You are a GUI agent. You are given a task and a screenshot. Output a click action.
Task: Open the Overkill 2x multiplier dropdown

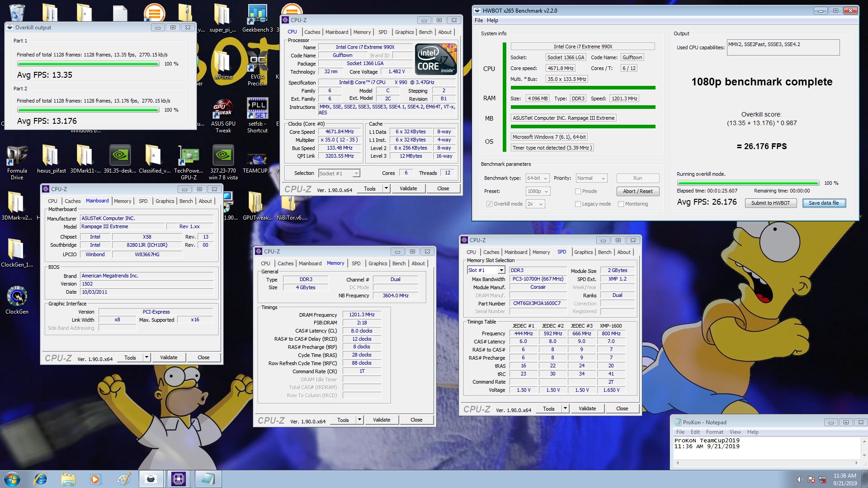pos(535,204)
